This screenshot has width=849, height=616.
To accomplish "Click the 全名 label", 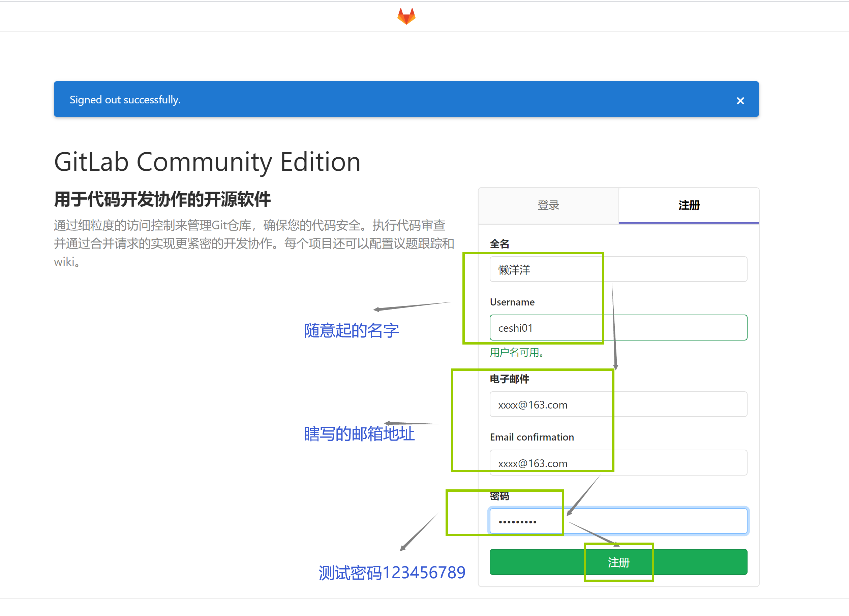I will (x=499, y=244).
